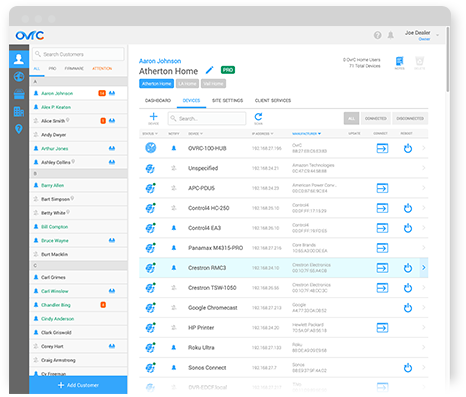
Task: Open the Notes icon in header
Action: [x=399, y=61]
